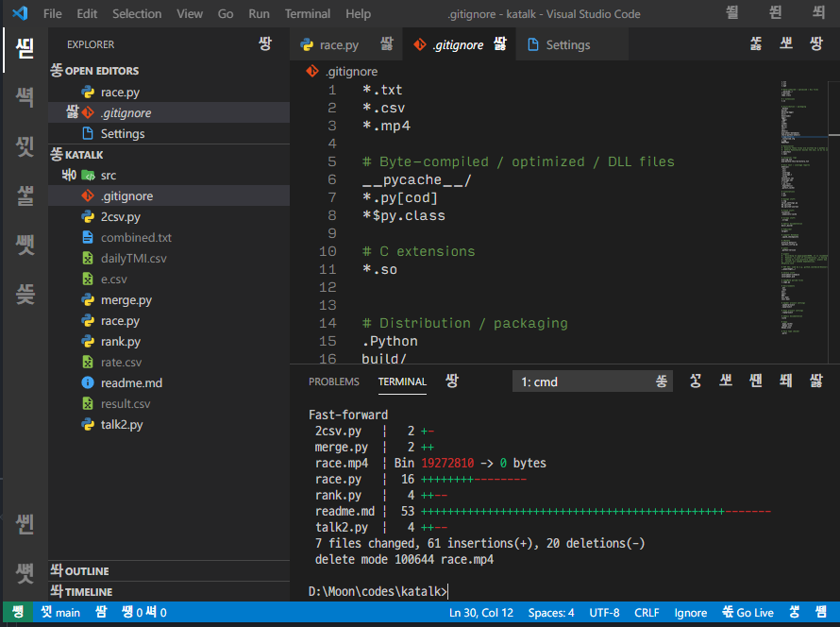Synchronize changes in status bar
840x627 pixels.
tap(101, 612)
